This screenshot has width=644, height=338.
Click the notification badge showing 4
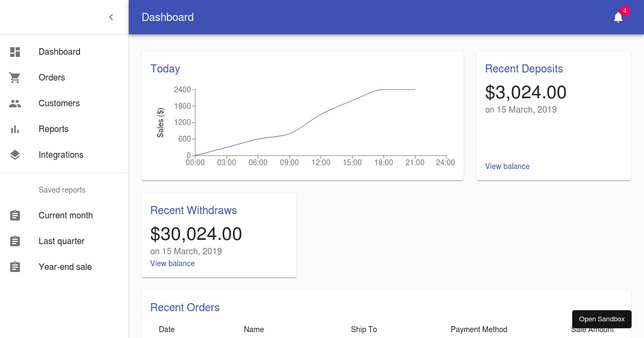pos(624,10)
